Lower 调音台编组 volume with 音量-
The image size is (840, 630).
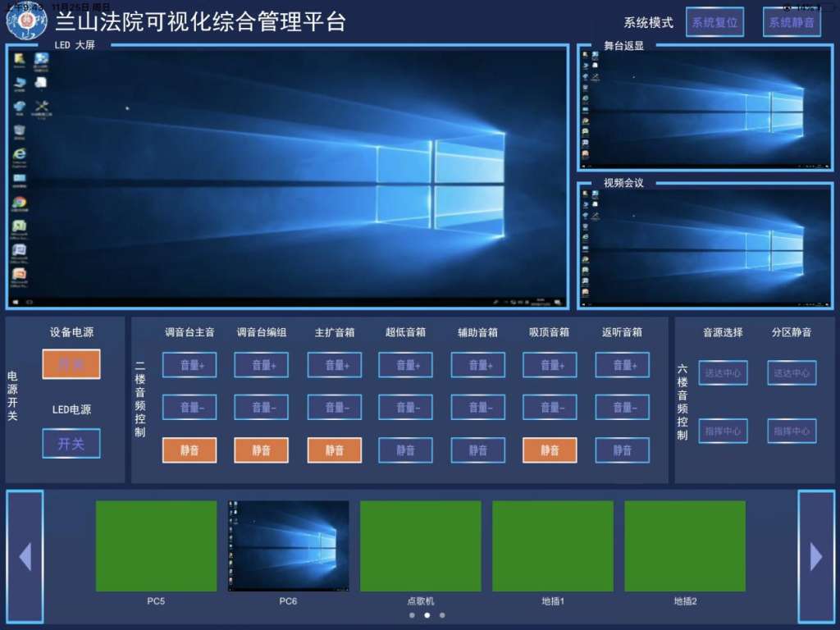262,407
